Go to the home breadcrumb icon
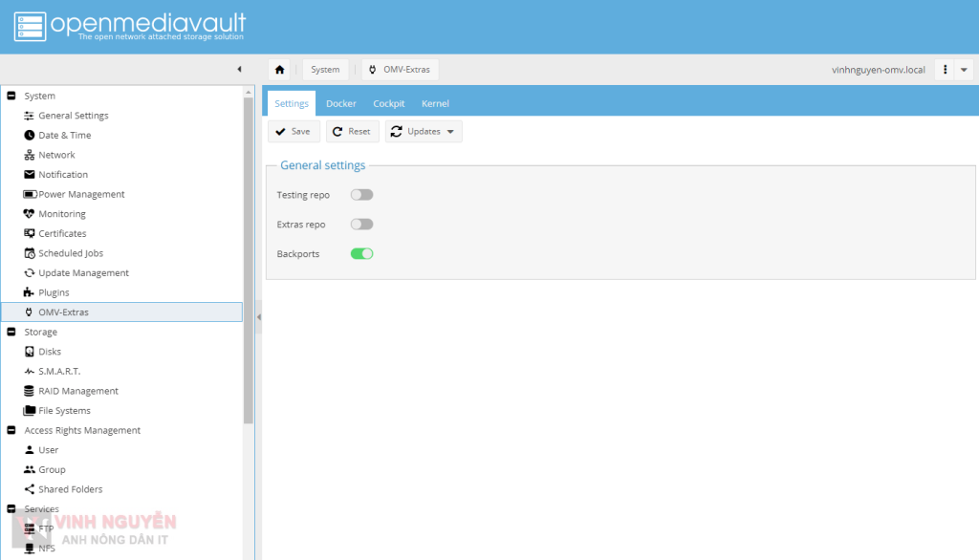Screen dimensions: 979x560 click(280, 70)
